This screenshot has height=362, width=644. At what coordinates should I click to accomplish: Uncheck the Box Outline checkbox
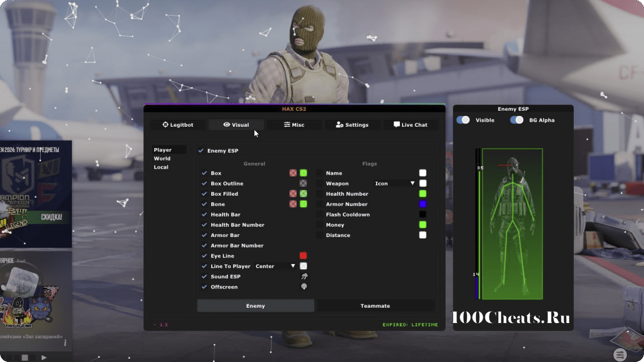click(204, 183)
